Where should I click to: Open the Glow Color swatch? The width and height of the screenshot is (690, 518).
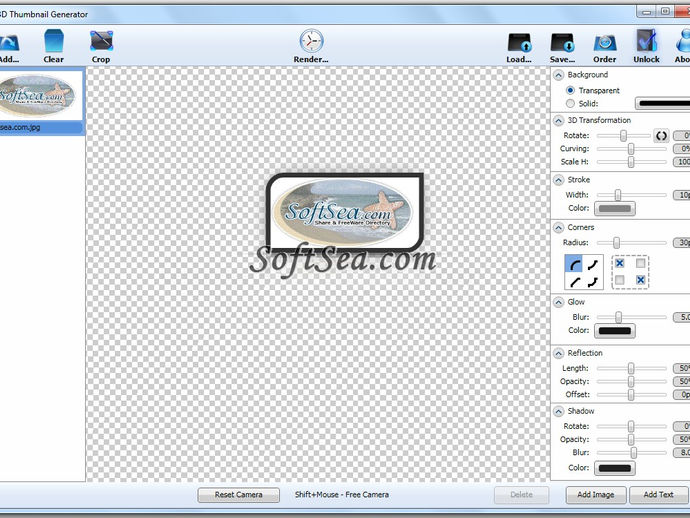pyautogui.click(x=615, y=331)
